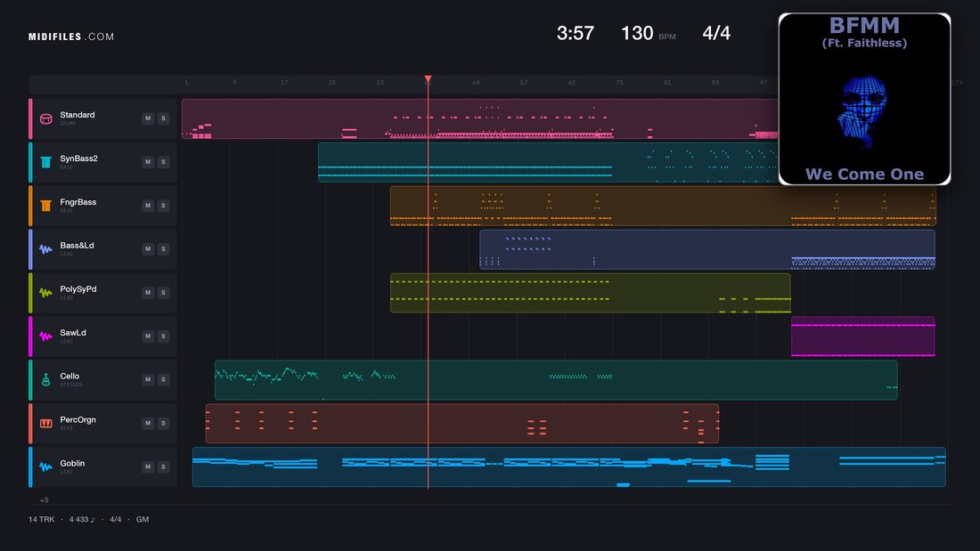Image resolution: width=980 pixels, height=551 pixels.
Task: Select the Standard track name label
Action: (78, 115)
